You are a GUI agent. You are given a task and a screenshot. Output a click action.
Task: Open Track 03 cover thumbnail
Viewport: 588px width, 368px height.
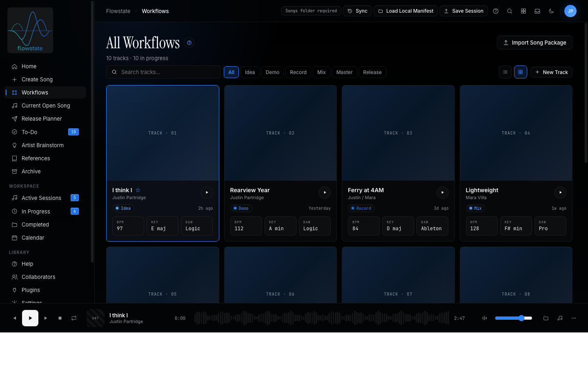click(398, 133)
